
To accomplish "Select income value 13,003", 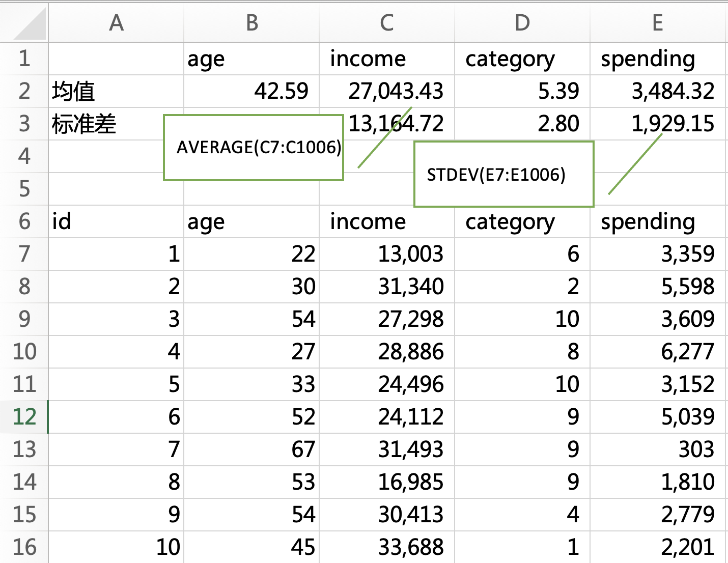I will point(387,254).
